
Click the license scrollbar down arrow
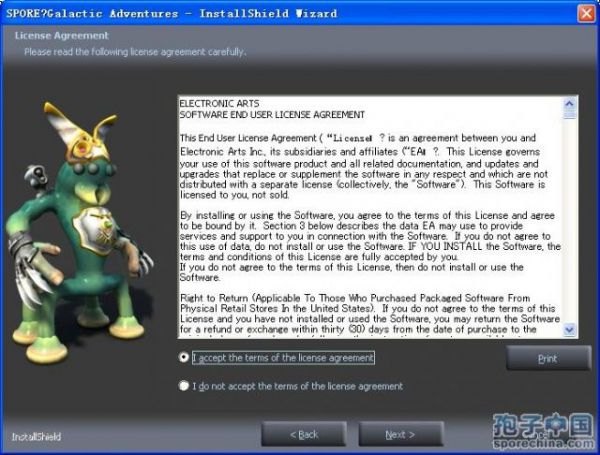point(570,329)
